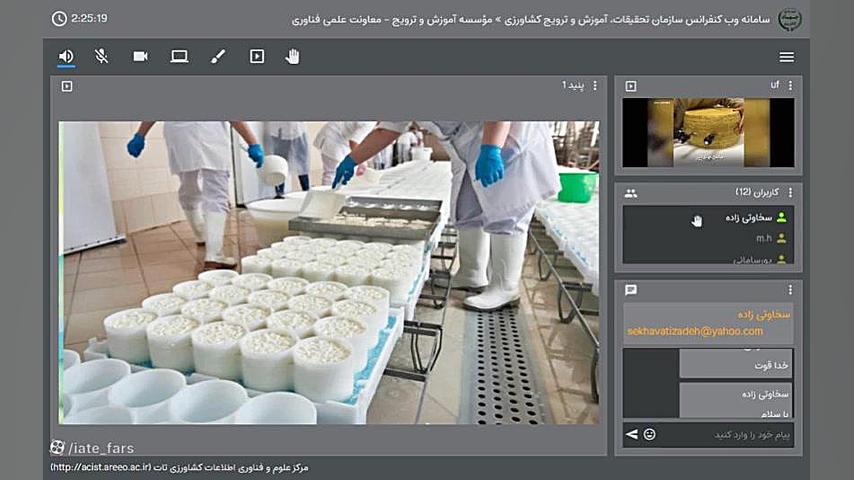Viewport: 854px width, 480px height.
Task: Select the whiteboard brush tool
Action: pyautogui.click(x=218, y=56)
